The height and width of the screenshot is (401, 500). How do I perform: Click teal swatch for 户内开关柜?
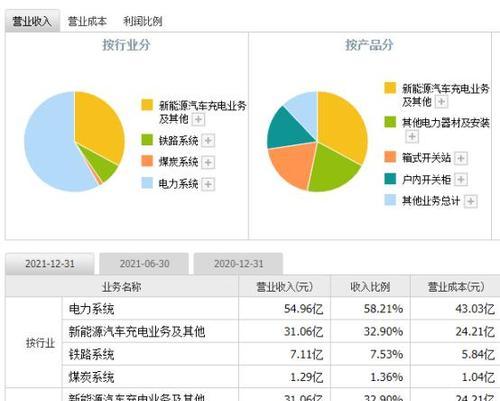pyautogui.click(x=390, y=179)
